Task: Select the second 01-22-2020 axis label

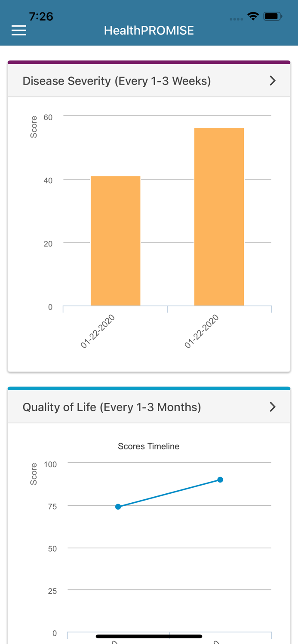Action: tap(200, 331)
